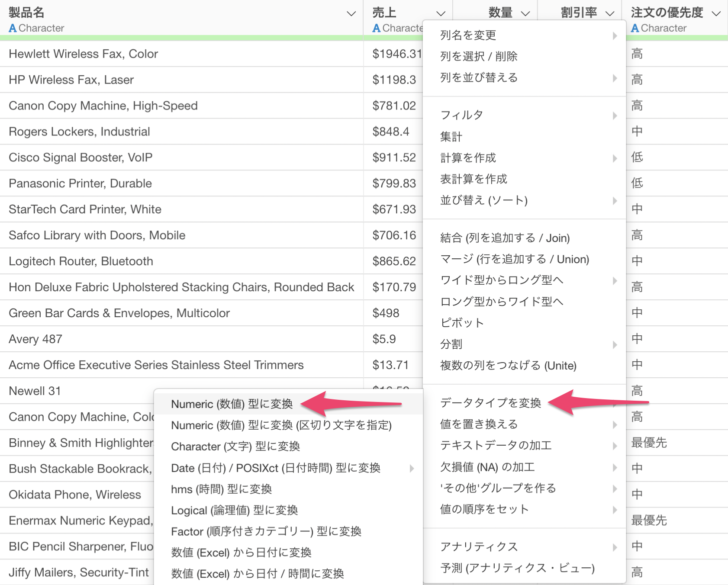Screen dimensions: 728x585
Task: Select マージ (行を追加する / Union)
Action: pos(515,259)
